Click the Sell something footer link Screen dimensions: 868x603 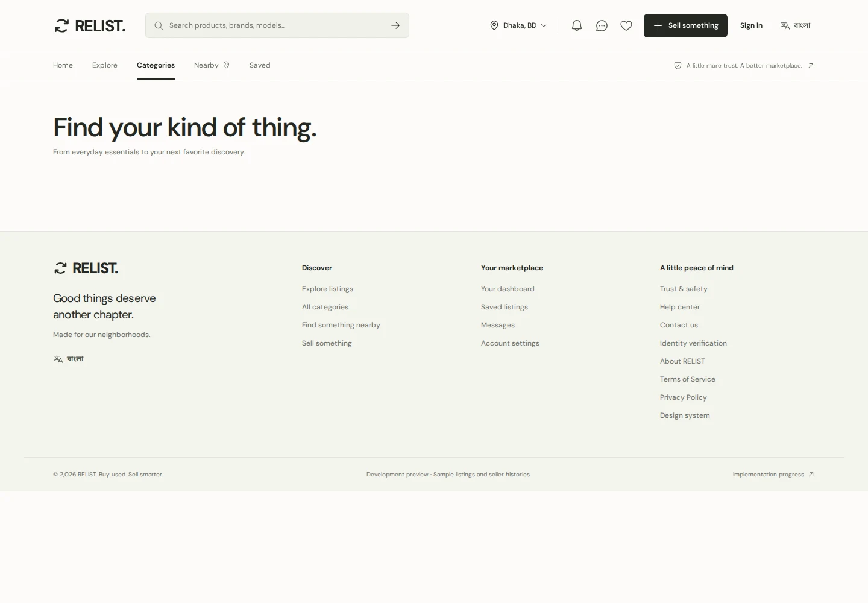tap(327, 343)
